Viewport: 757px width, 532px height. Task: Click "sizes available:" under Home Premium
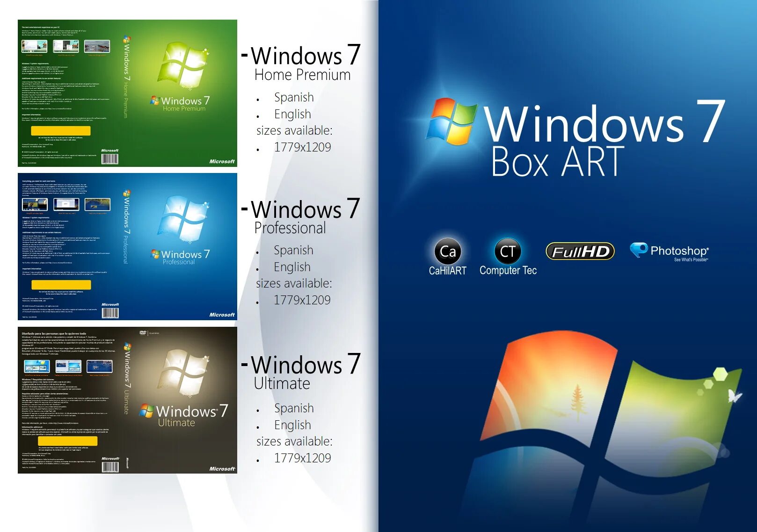294,130
